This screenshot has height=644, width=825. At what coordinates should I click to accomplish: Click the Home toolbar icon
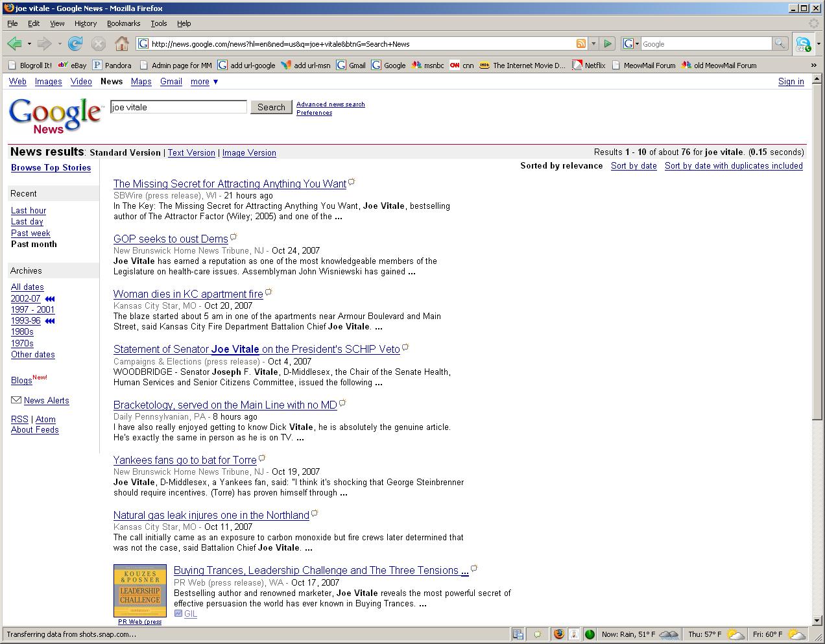121,44
